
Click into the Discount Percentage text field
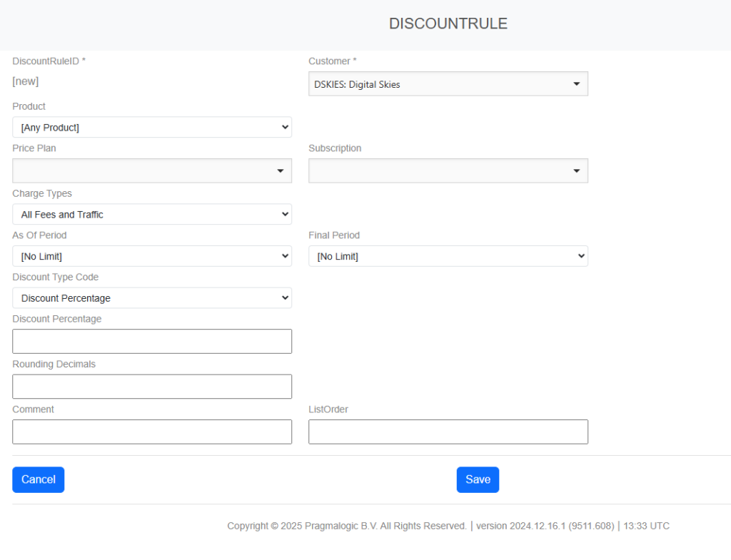coord(151,341)
